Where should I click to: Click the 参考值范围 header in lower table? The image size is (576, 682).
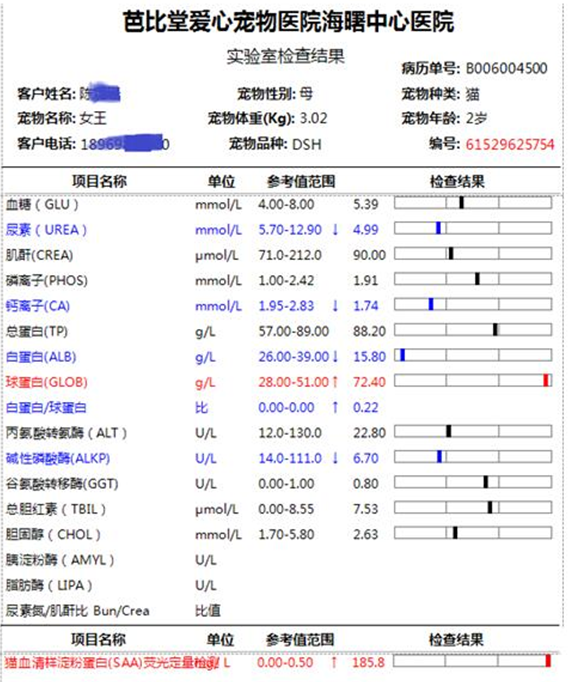[x=300, y=640]
